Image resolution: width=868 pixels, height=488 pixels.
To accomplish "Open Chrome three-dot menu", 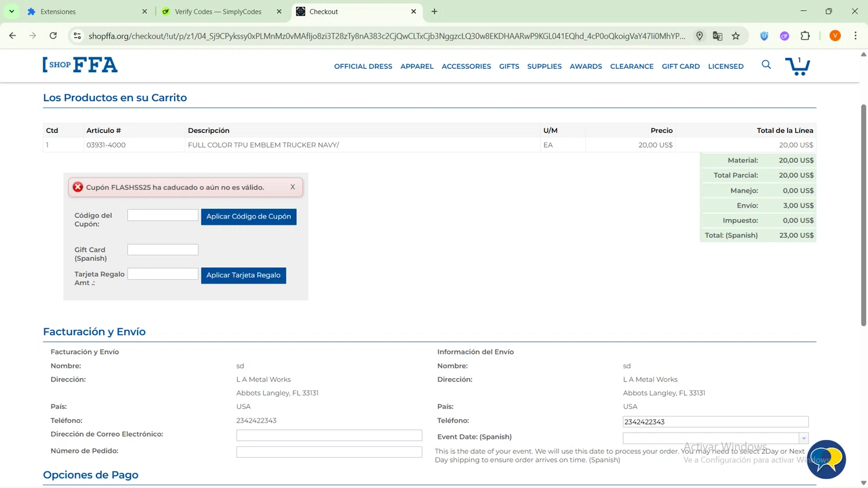I will coord(855,36).
